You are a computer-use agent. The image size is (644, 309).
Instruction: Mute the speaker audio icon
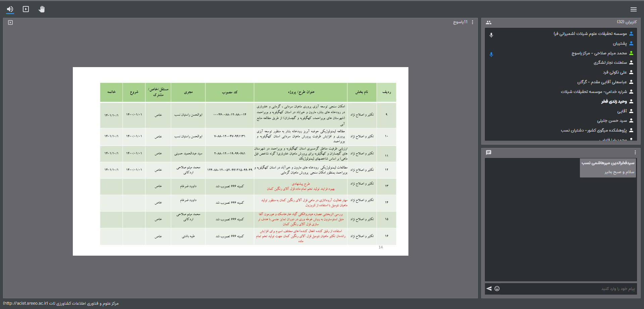tap(10, 9)
